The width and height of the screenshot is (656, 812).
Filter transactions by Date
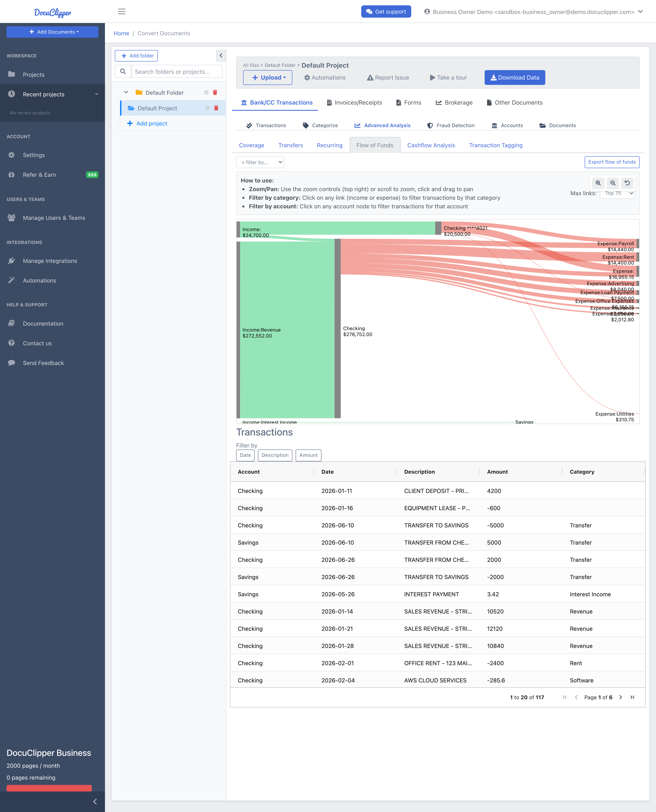click(x=245, y=455)
